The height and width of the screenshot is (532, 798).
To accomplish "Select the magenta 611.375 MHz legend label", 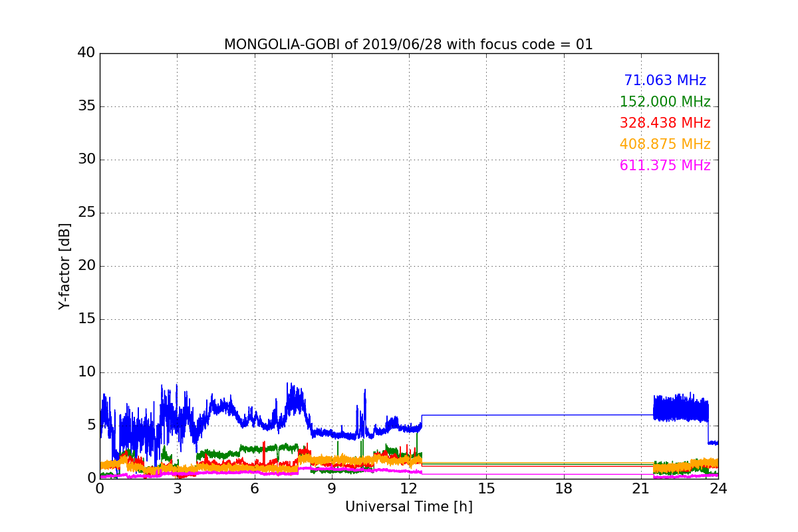I will coord(665,166).
